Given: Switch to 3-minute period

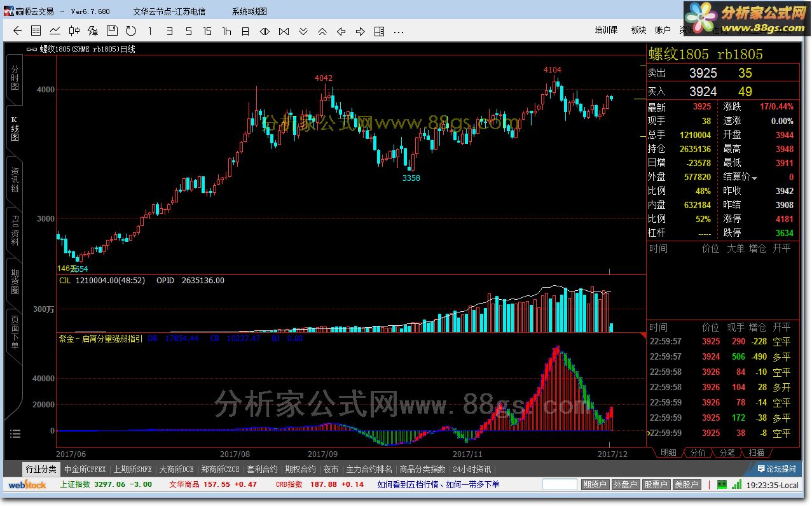Looking at the screenshot, I should (x=169, y=31).
